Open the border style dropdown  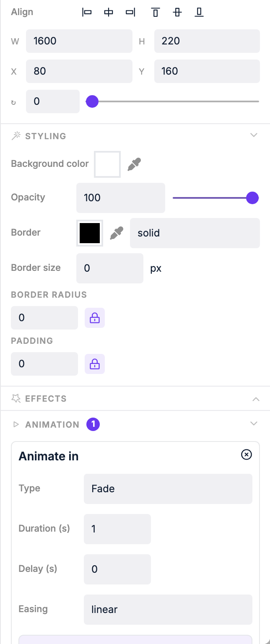point(195,233)
